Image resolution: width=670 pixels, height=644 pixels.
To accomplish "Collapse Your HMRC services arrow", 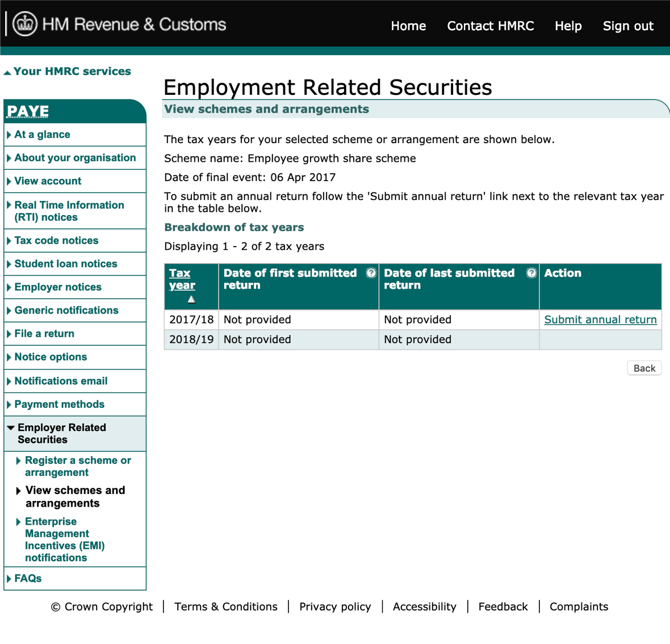I will [7, 72].
